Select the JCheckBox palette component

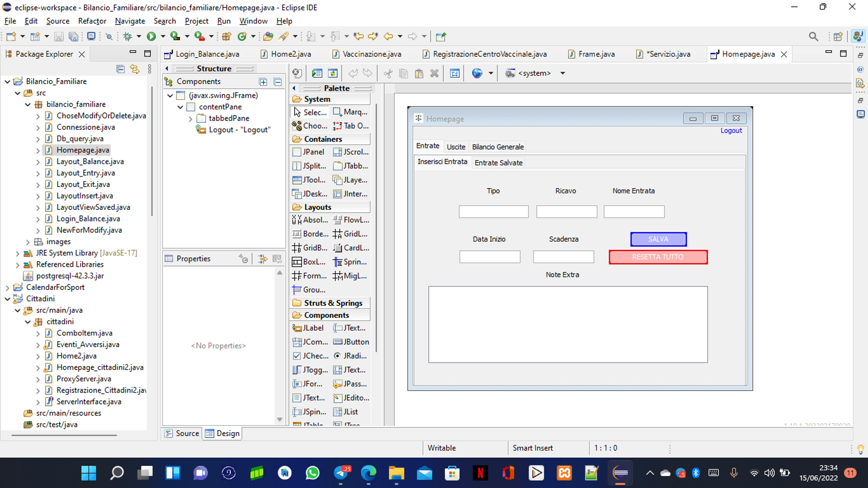coord(310,356)
